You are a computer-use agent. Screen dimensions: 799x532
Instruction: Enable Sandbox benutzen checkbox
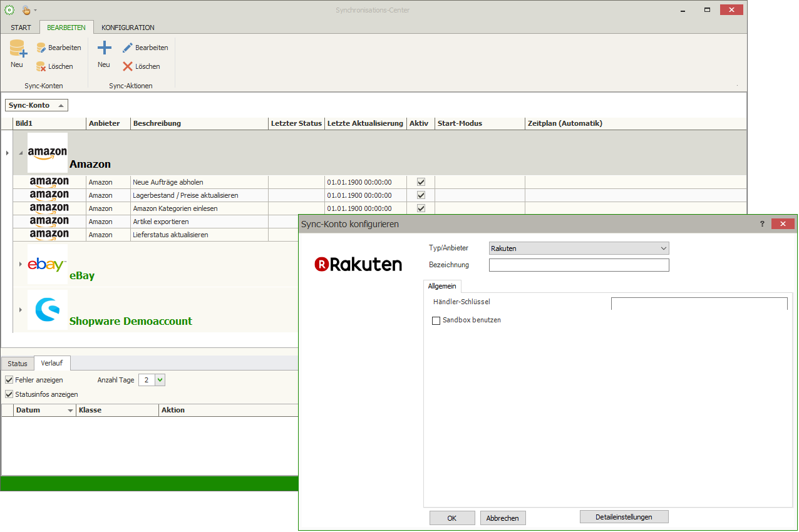coord(436,320)
